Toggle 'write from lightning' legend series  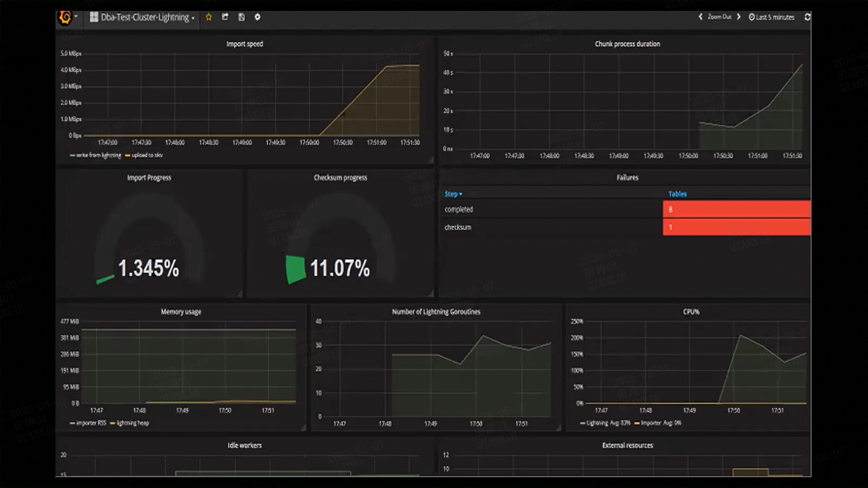[x=98, y=155]
